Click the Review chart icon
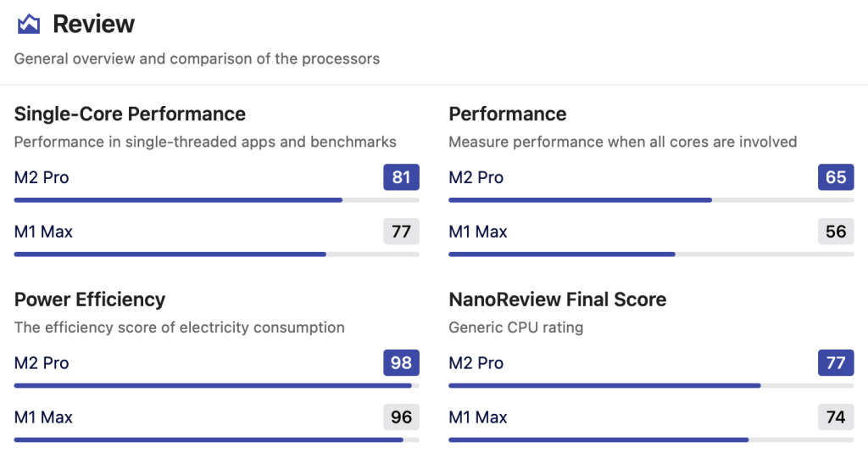 (29, 24)
